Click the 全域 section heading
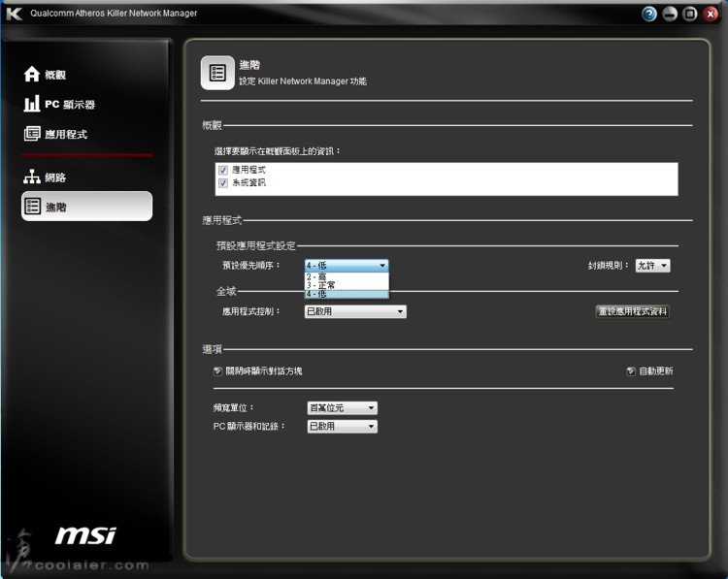 tap(226, 291)
